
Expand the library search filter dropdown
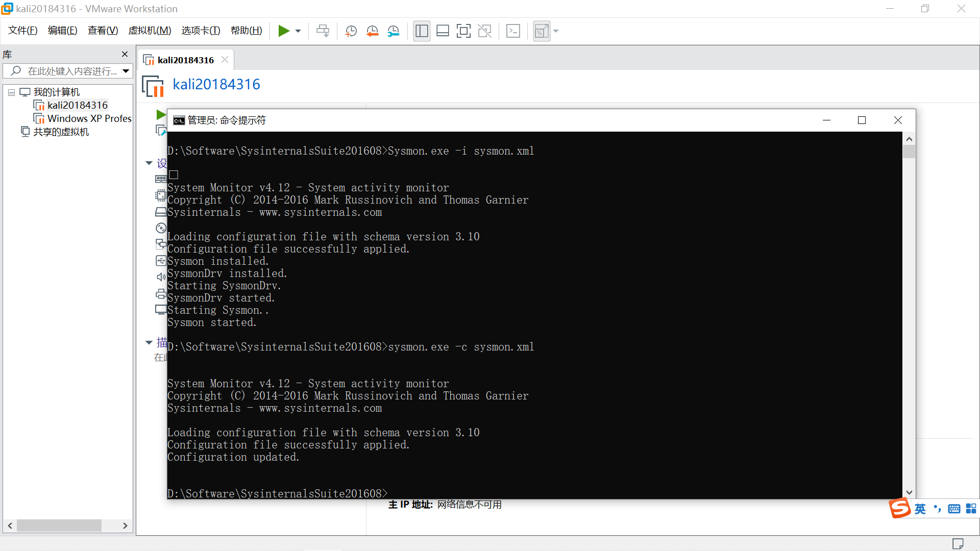tap(126, 71)
